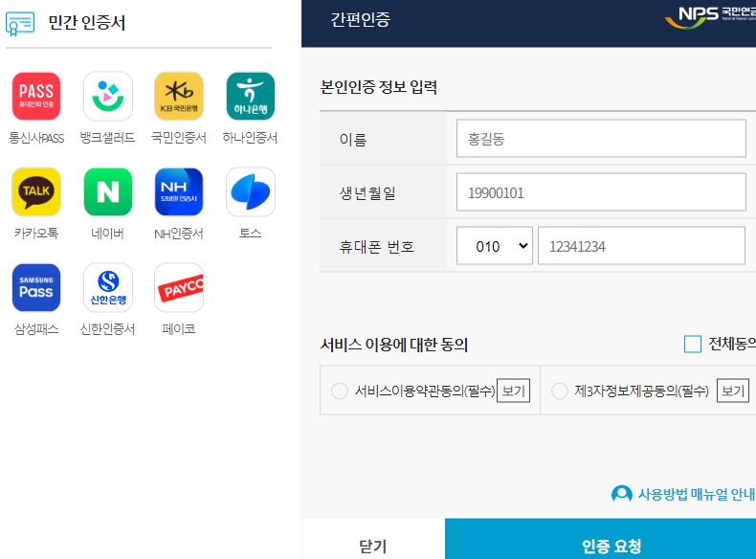Click the 신한인증서 label text

tap(107, 329)
